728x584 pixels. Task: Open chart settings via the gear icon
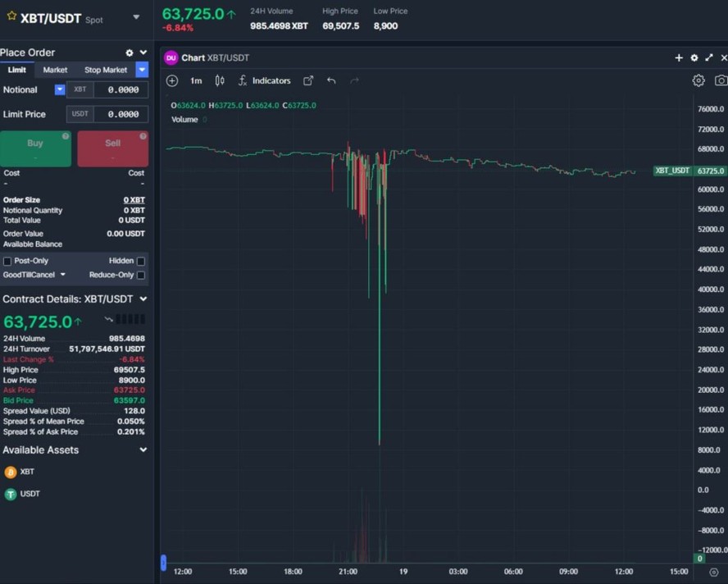tap(698, 80)
